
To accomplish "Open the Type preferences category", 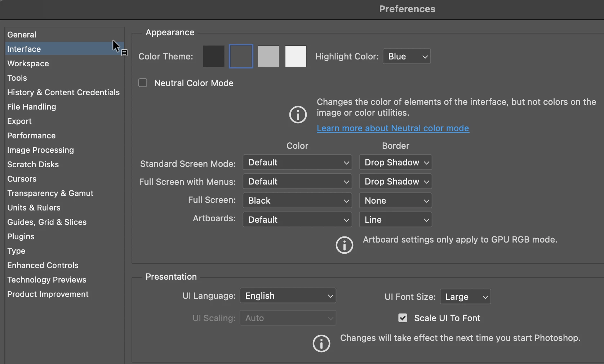I will [65, 251].
